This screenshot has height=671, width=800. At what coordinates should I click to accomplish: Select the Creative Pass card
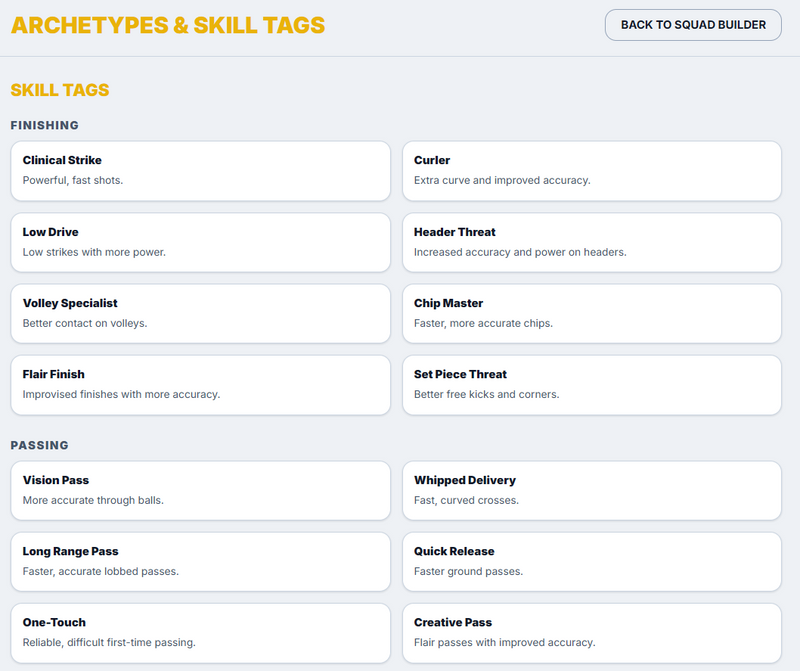tap(592, 633)
